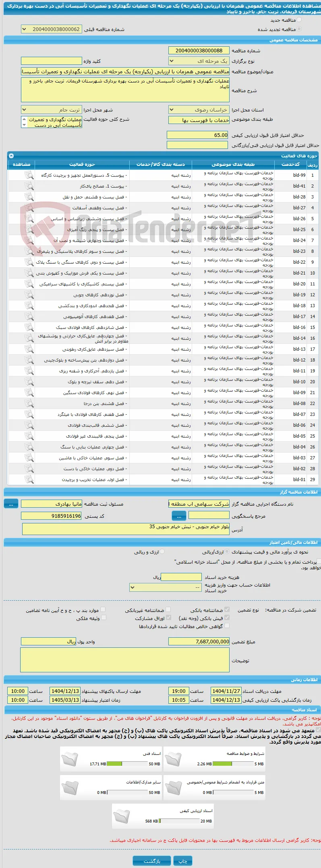
Task: Click the view icon for row bld-01
Action: 29,479
